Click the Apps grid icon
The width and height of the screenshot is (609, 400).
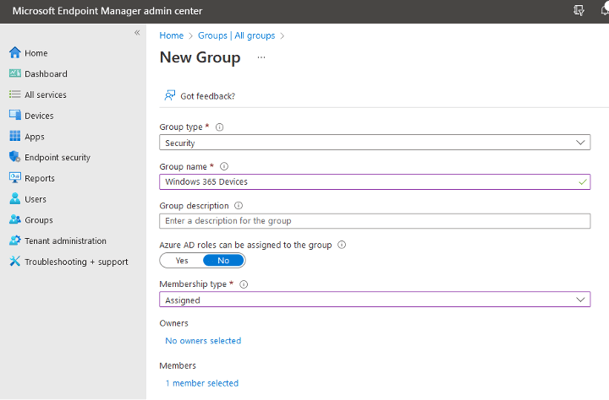coord(15,136)
